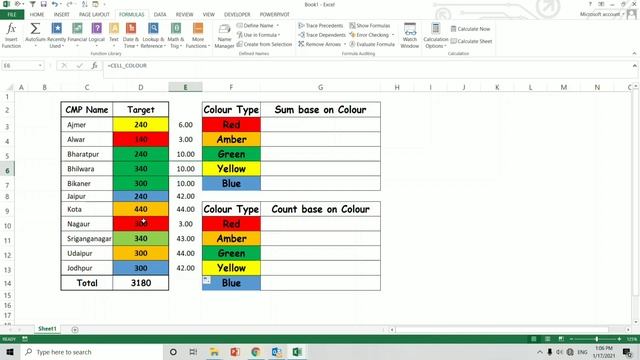Switch to the PAGE LAYOUT tab
This screenshot has width=640, height=360.
click(x=94, y=15)
